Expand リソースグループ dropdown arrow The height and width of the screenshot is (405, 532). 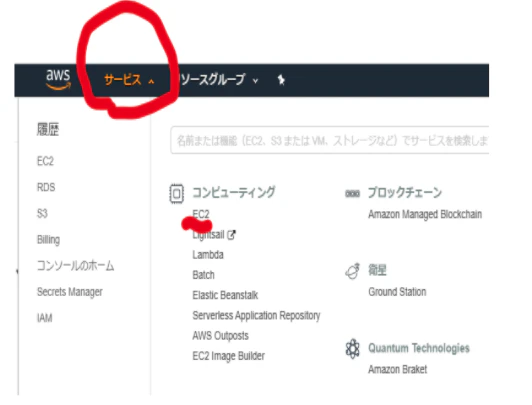(255, 81)
